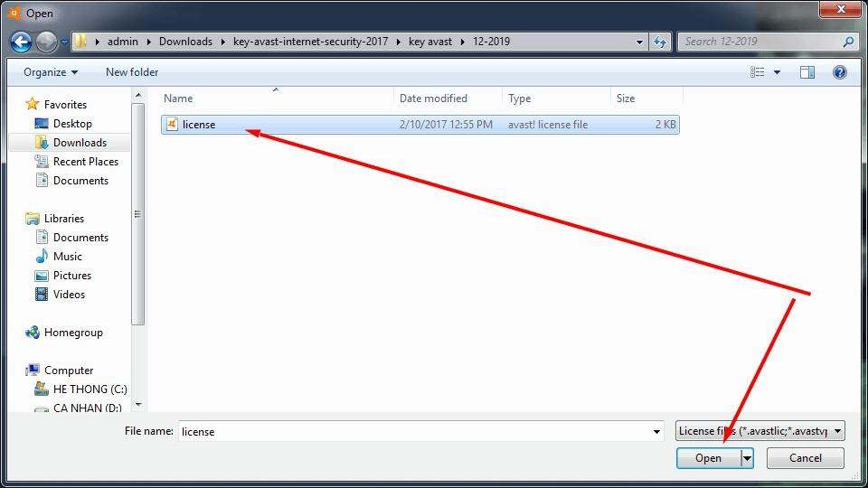Click the Pictures library icon
This screenshot has width=868, height=488.
pos(42,276)
